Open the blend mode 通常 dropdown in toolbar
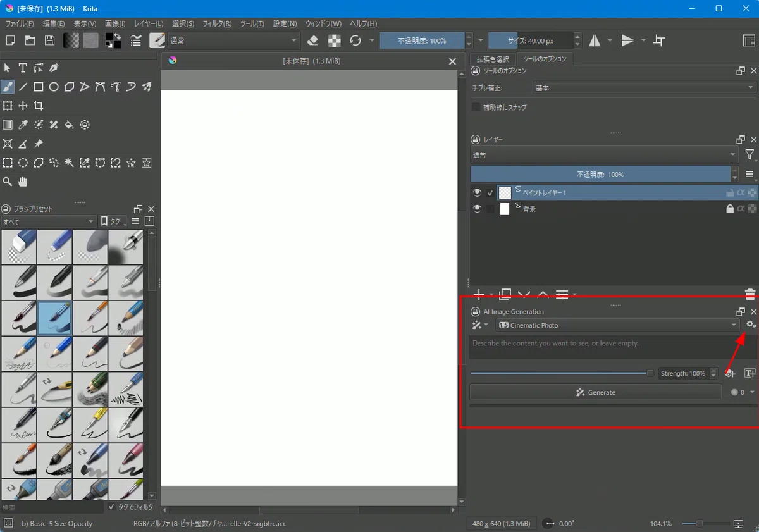Image resolution: width=759 pixels, height=532 pixels. tap(233, 40)
